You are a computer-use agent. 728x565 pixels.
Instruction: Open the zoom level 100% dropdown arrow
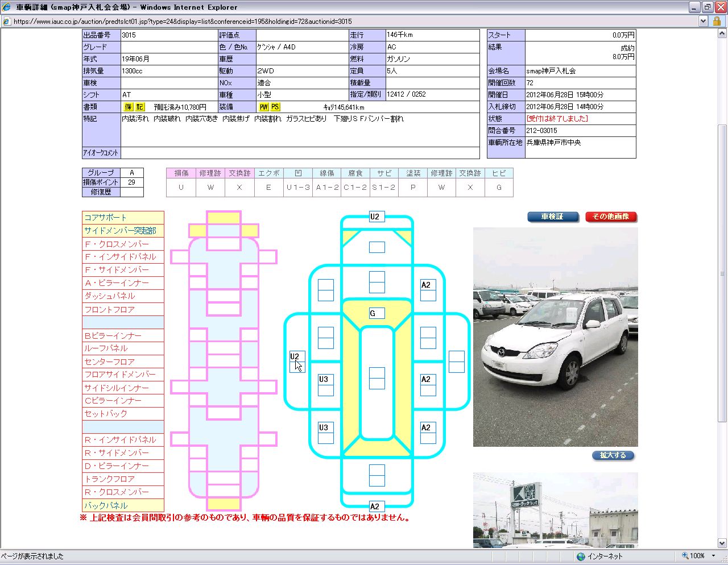pyautogui.click(x=713, y=556)
